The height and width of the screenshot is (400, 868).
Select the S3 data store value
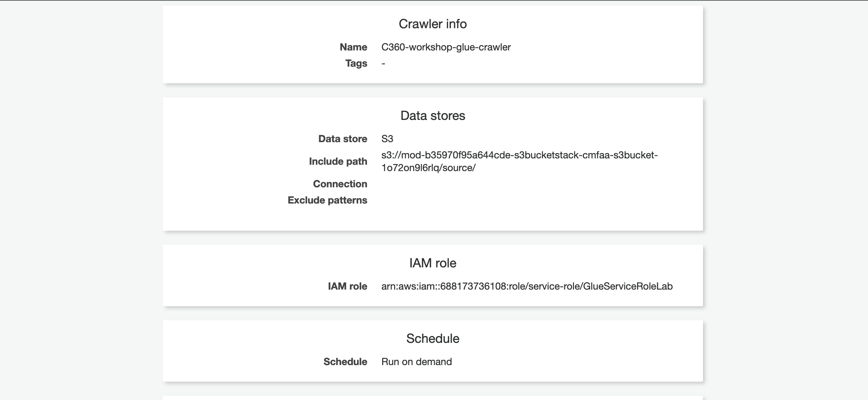(387, 139)
